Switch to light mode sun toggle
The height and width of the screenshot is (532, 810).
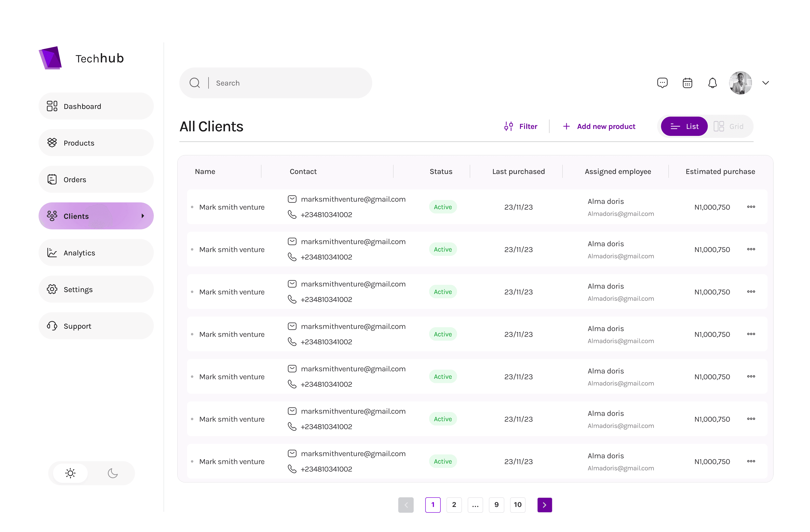coord(70,473)
